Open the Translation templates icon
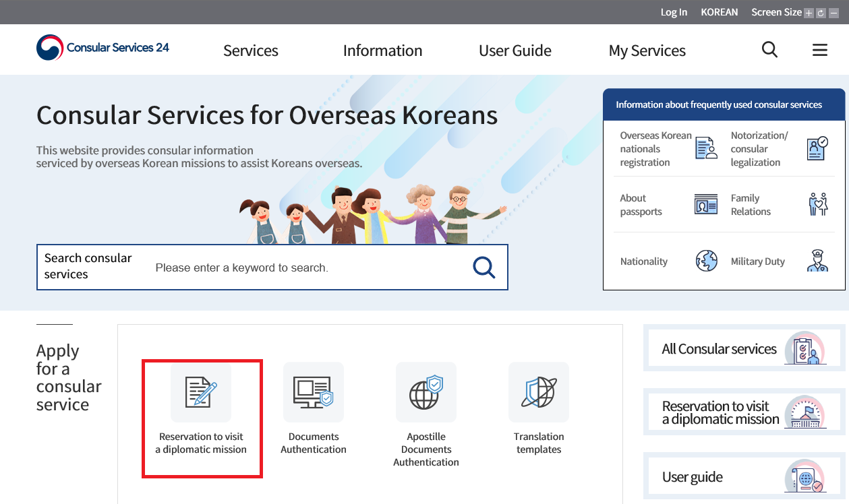This screenshot has width=849, height=504. [x=539, y=392]
